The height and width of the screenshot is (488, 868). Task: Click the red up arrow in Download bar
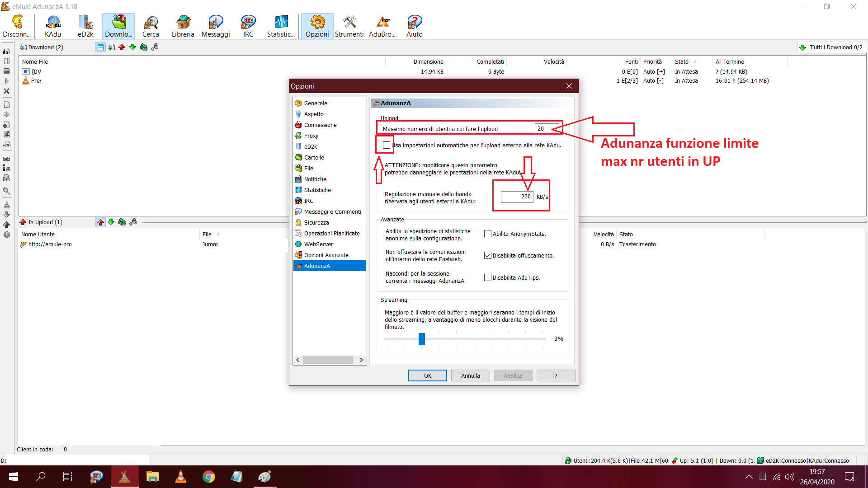click(122, 47)
